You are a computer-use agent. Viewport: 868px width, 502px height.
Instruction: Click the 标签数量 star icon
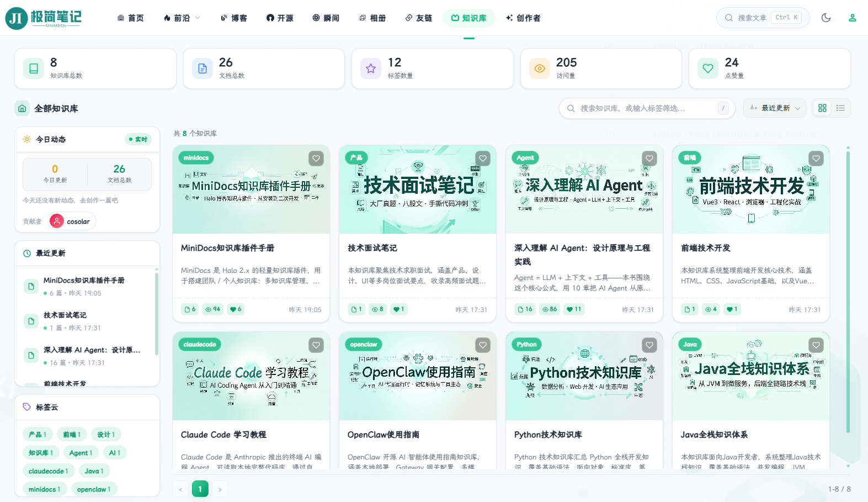[371, 68]
